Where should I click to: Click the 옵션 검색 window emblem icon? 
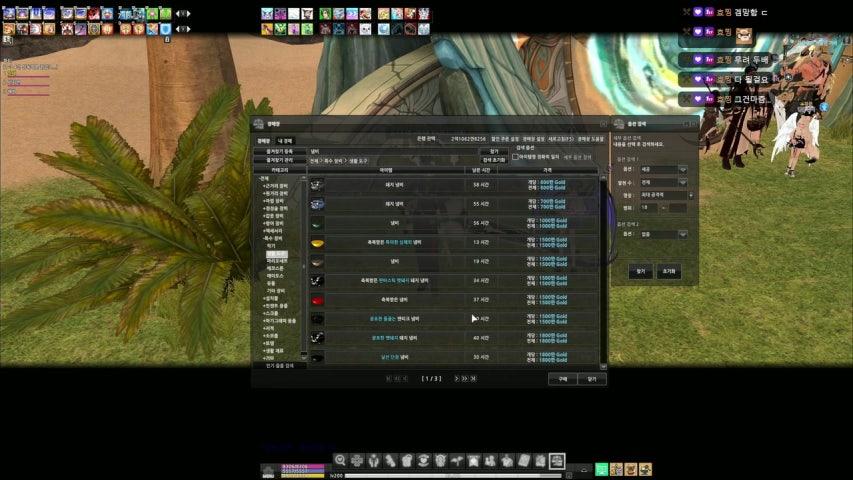pyautogui.click(x=619, y=124)
